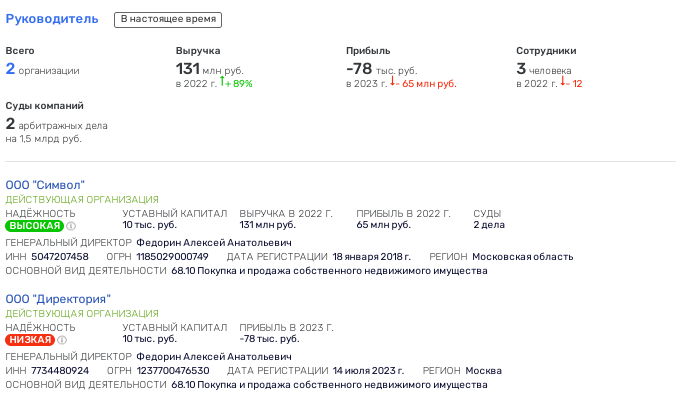
Task: Click Директория status ДЕЙСТВУЮЩАЯ ОРГАНИЗАЦИЯ
Action: 82,314
